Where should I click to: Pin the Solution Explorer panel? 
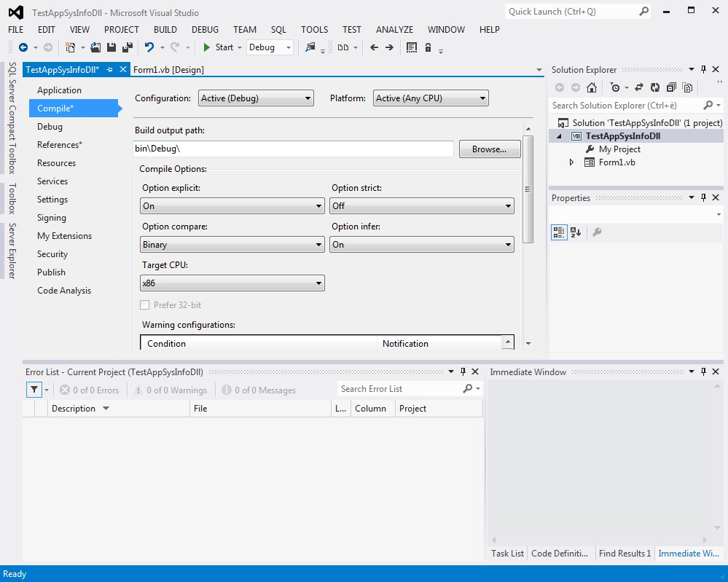(x=703, y=70)
